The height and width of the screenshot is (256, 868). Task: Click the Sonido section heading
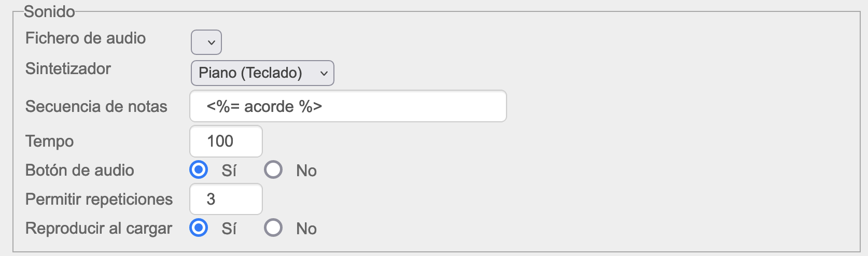pyautogui.click(x=49, y=11)
